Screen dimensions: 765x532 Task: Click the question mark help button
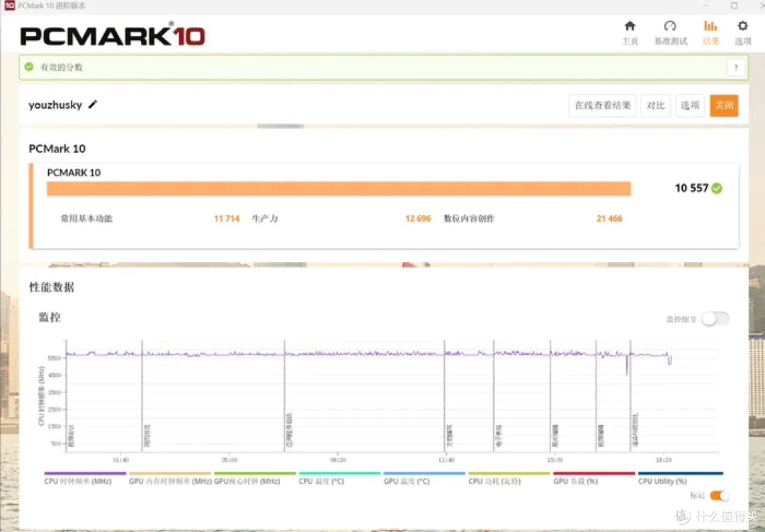tap(736, 67)
